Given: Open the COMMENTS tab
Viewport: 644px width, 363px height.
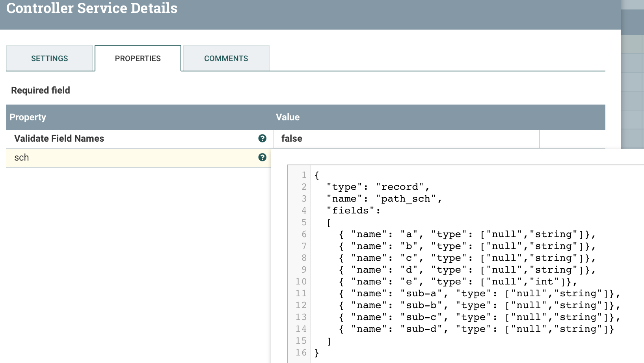Looking at the screenshot, I should pyautogui.click(x=226, y=58).
